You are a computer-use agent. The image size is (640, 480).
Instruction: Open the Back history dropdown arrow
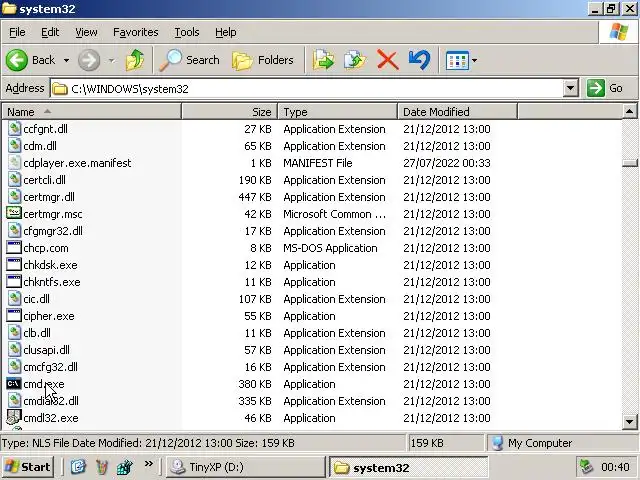[x=66, y=60]
